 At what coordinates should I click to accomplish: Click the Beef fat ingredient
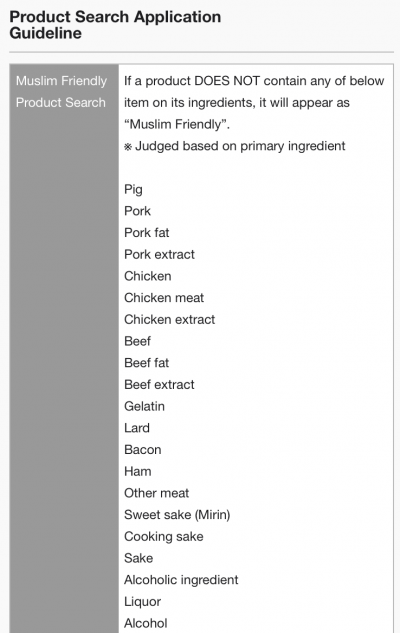tap(147, 363)
